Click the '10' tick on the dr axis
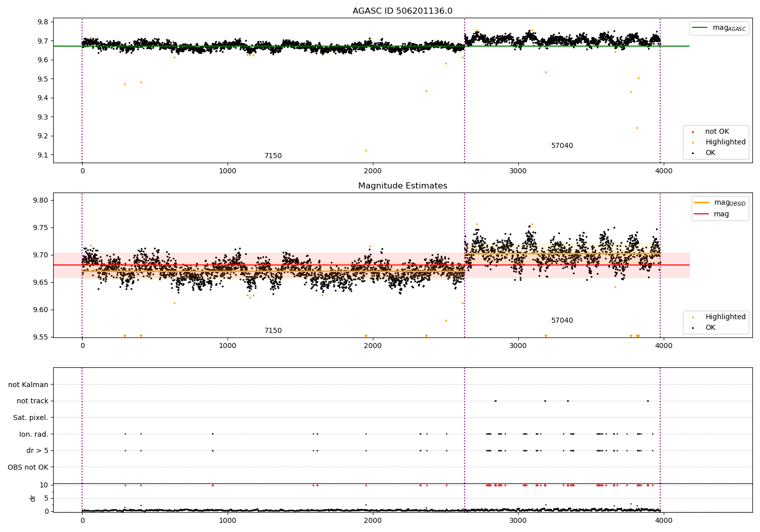Screen dimensions: 760x532 click(x=44, y=485)
